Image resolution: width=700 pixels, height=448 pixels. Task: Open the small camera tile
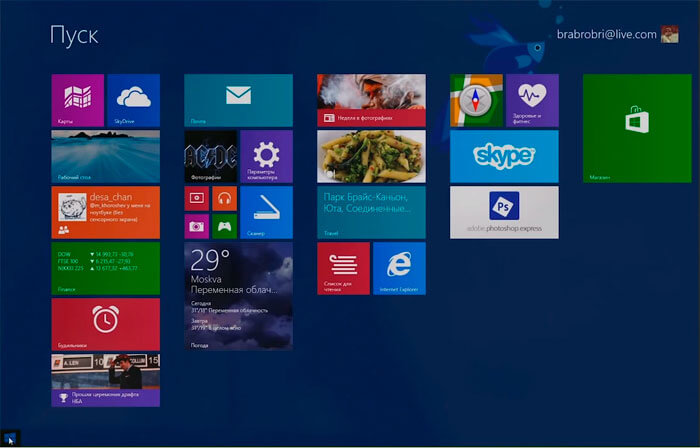tap(196, 227)
